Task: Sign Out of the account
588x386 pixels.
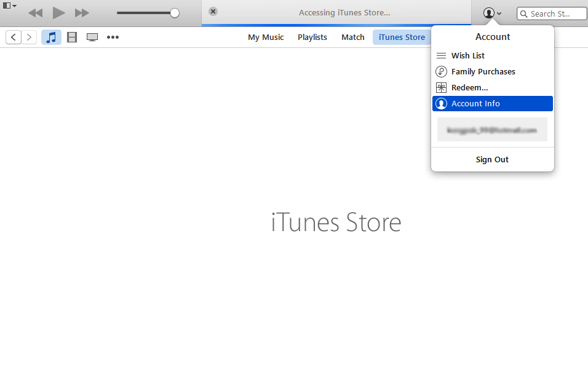Action: (x=492, y=160)
